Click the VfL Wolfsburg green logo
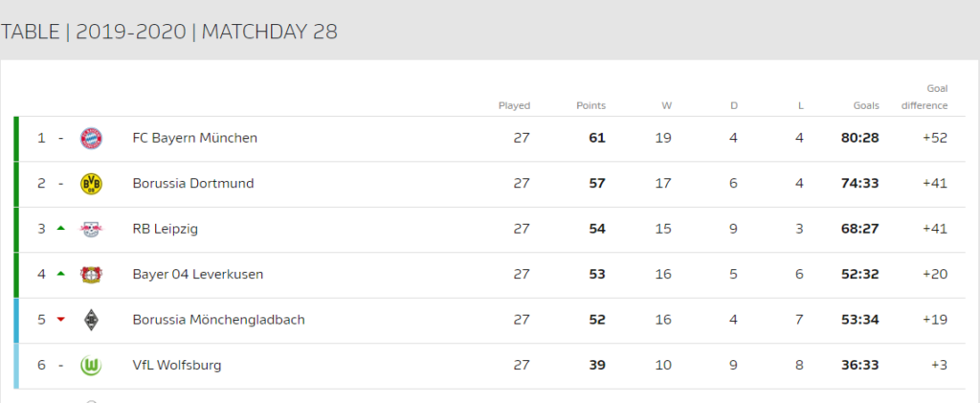This screenshot has height=403, width=980. tap(91, 366)
